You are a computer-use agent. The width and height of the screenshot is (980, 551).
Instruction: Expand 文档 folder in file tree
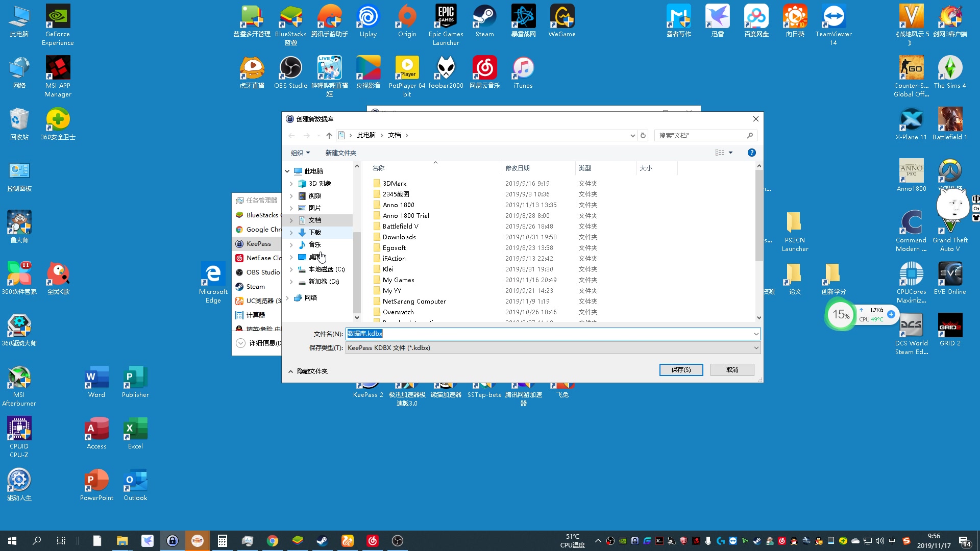[x=291, y=220]
